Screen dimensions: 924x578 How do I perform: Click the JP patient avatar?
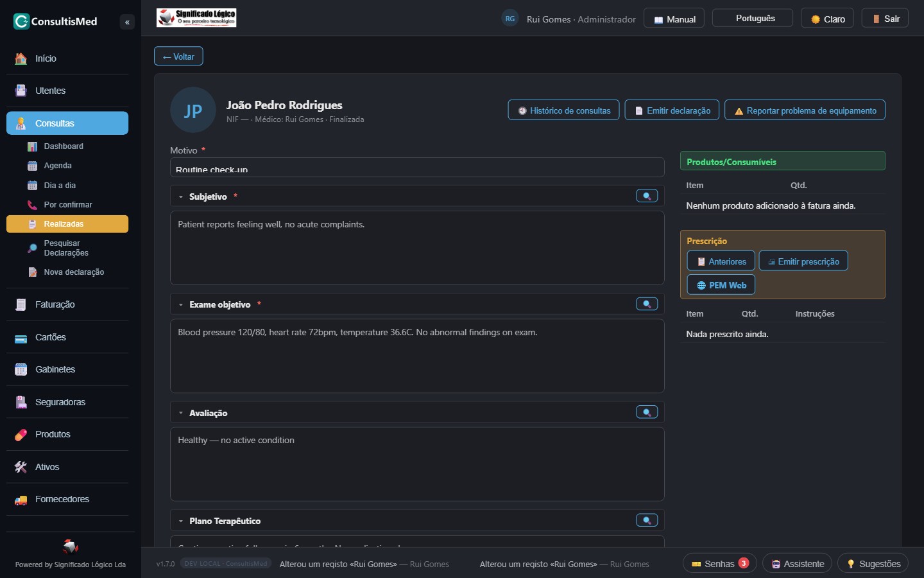click(193, 110)
